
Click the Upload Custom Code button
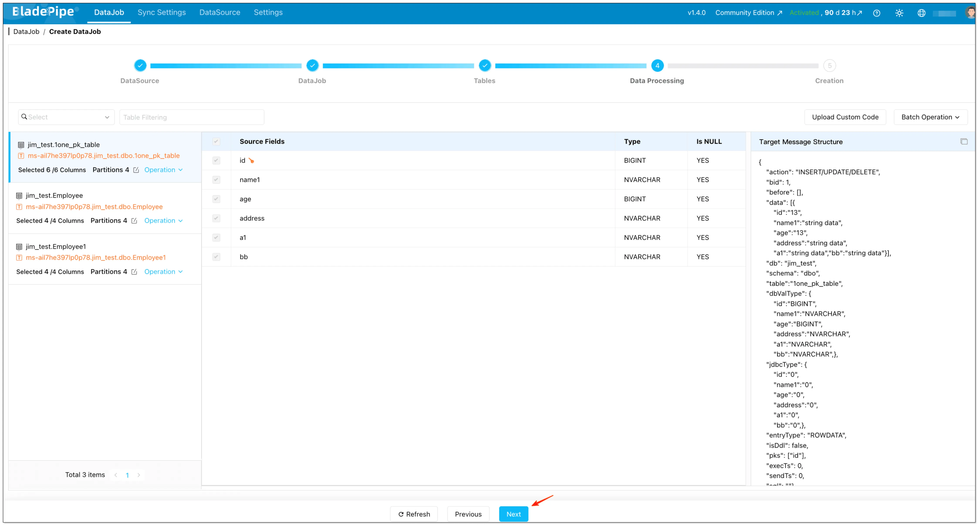[x=845, y=117]
